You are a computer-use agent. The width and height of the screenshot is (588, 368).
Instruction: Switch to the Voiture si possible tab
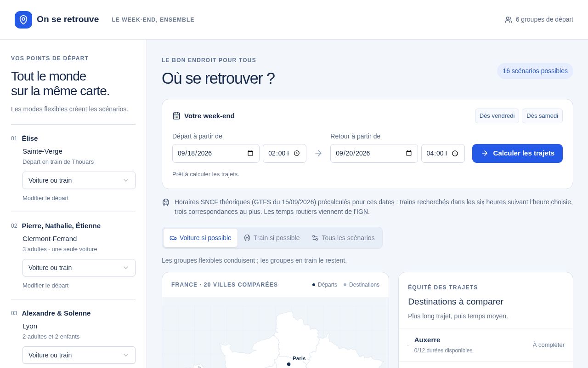point(200,238)
